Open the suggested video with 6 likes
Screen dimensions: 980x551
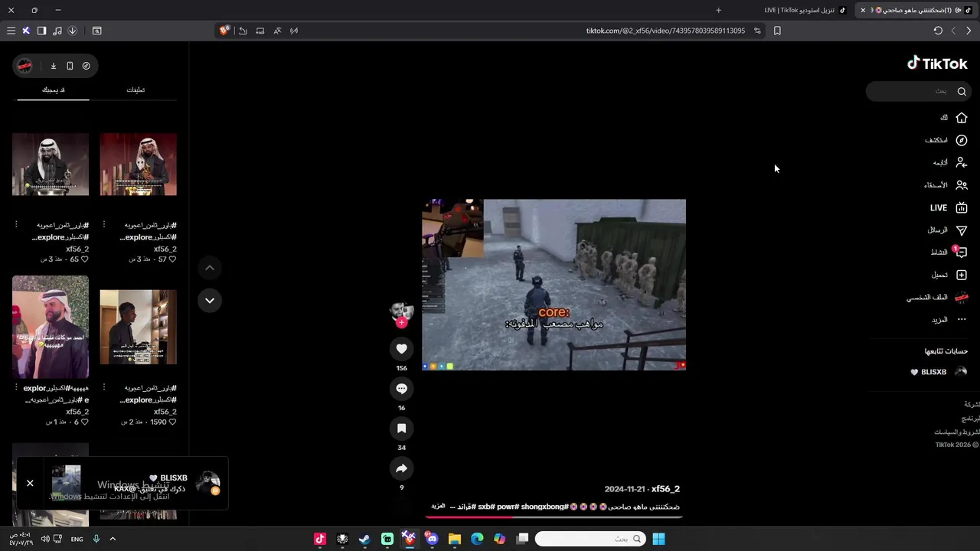tap(51, 327)
